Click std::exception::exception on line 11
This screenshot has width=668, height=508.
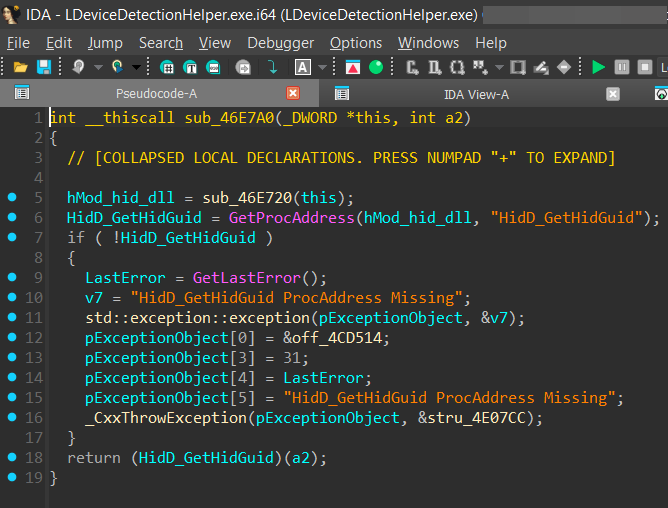tap(197, 318)
